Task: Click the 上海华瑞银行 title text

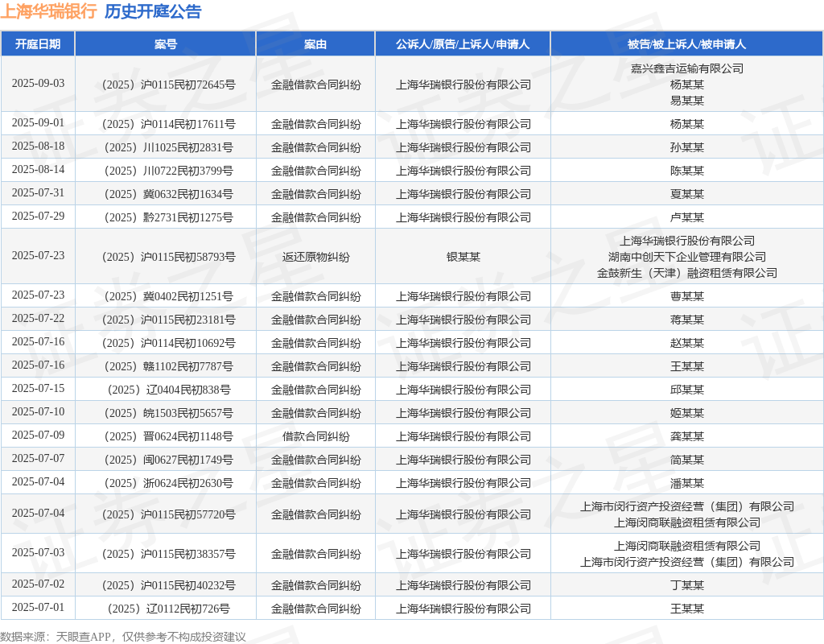Action: (x=48, y=11)
